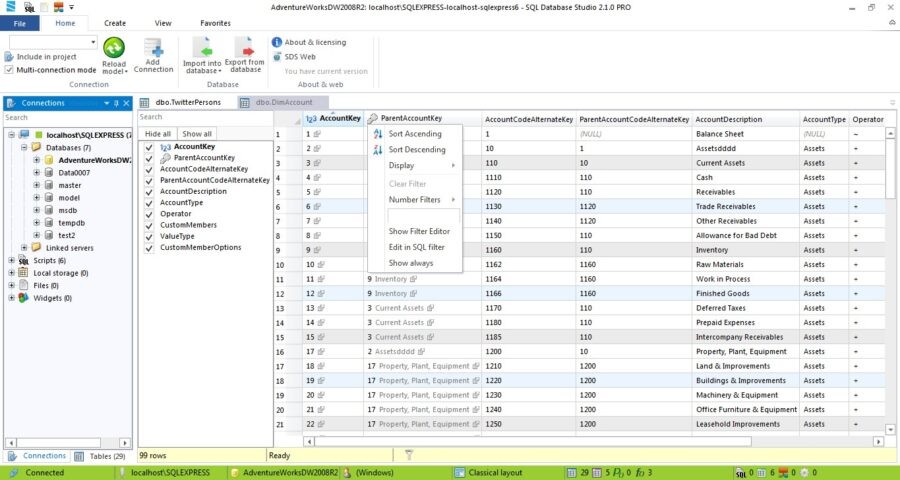Click the Show all button

(197, 134)
